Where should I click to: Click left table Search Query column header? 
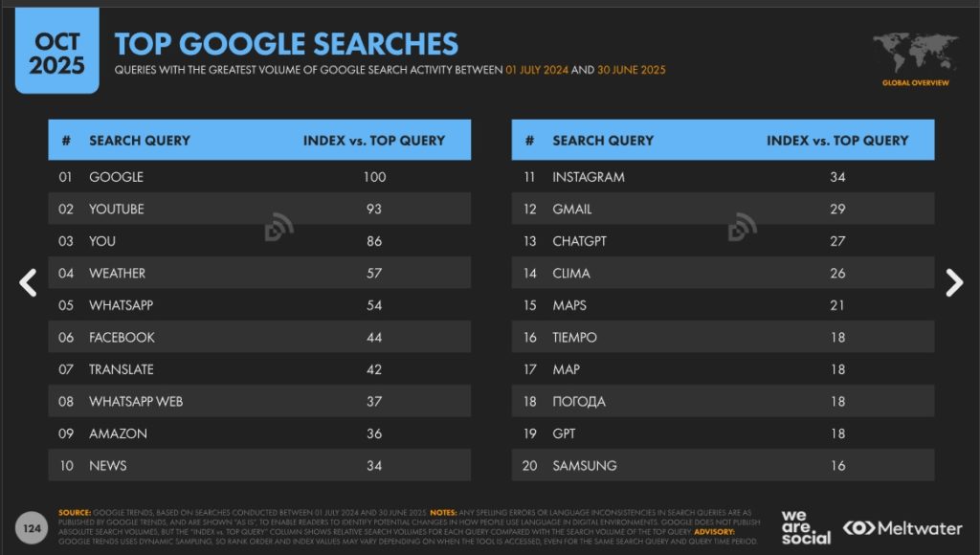140,140
